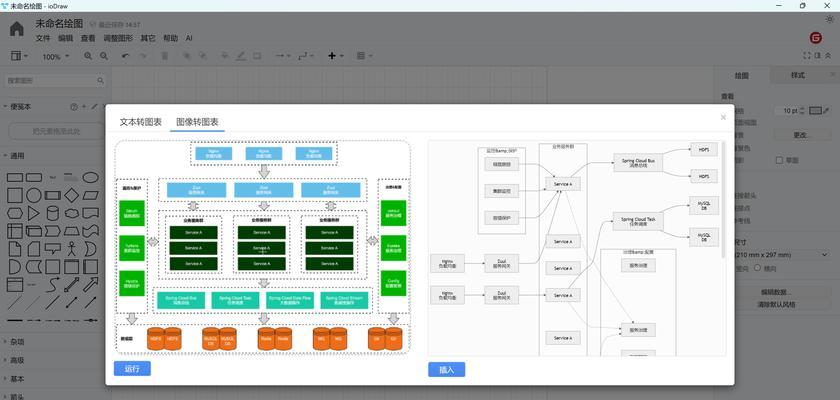The width and height of the screenshot is (840, 400).
Task: Click the delete trash icon
Action: point(164,56)
